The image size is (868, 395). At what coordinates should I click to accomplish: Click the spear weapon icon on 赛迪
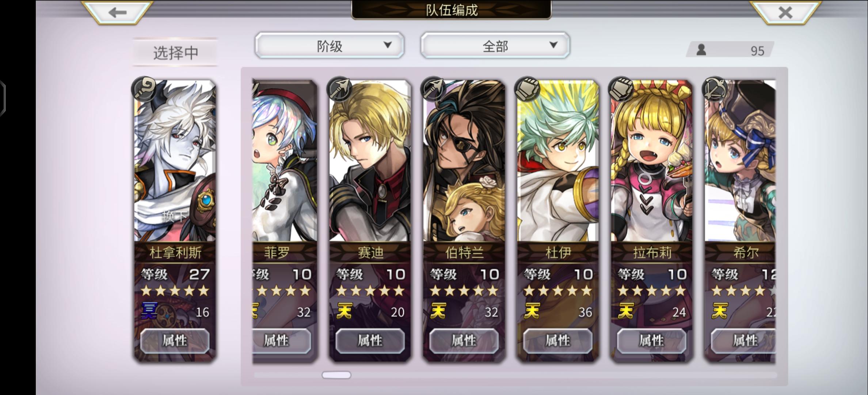pos(339,89)
